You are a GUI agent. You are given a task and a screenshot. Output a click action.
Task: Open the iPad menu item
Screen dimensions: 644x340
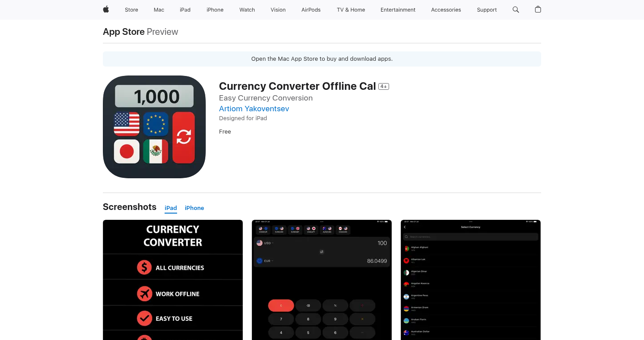(185, 10)
